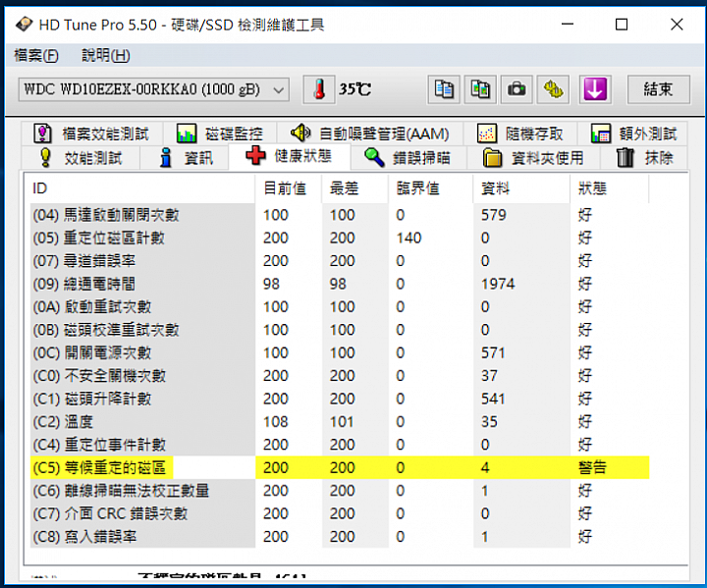Select the 健康狀態 tab
Image resolution: width=707 pixels, height=588 pixels.
click(x=290, y=156)
